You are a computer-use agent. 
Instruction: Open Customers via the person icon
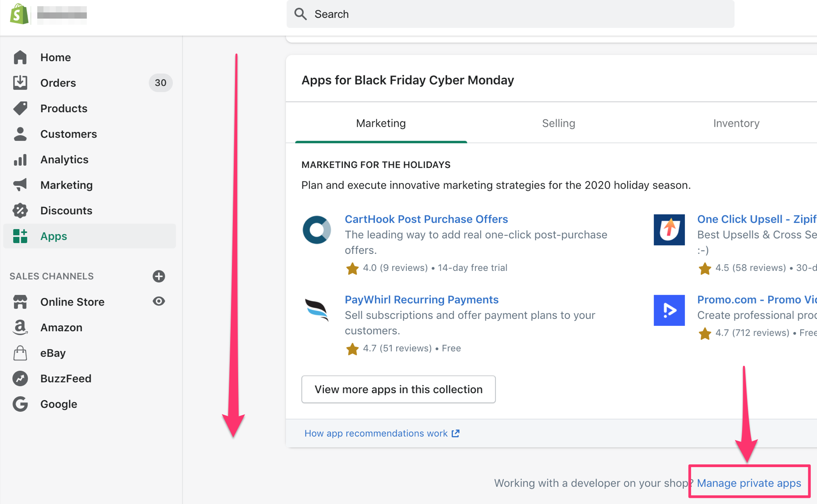pyautogui.click(x=20, y=134)
